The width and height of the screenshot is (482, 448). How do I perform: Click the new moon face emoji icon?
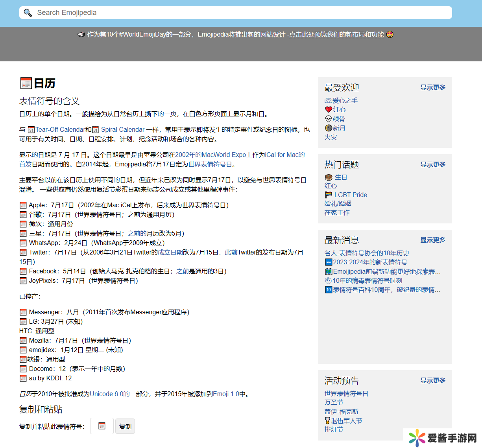[x=329, y=128]
